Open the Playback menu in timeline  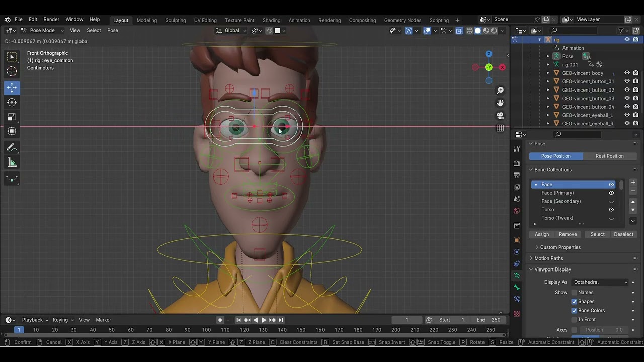coord(35,320)
